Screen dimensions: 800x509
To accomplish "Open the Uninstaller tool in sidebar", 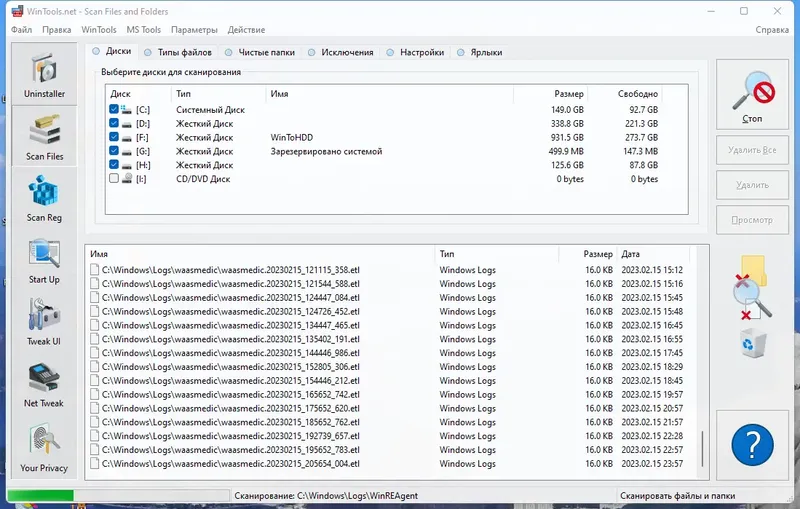I will pyautogui.click(x=44, y=74).
